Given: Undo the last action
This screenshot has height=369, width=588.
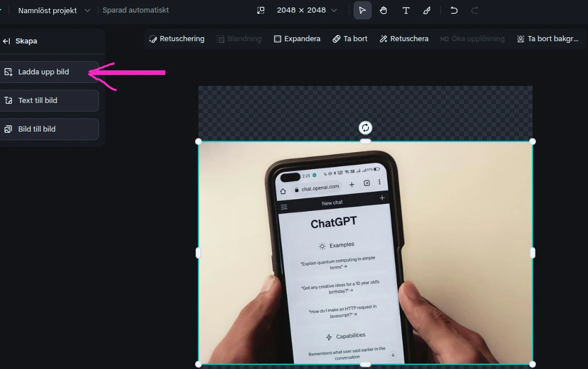Looking at the screenshot, I should (454, 10).
